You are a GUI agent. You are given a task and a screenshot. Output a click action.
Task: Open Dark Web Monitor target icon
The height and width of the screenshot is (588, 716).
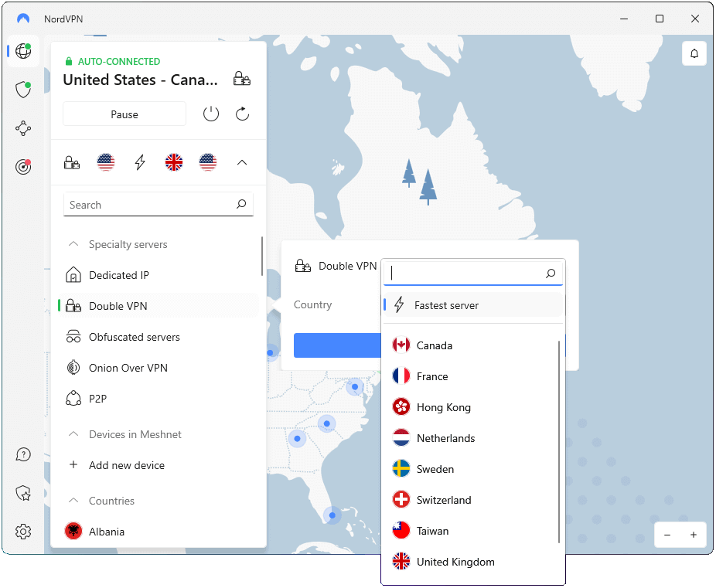[23, 166]
